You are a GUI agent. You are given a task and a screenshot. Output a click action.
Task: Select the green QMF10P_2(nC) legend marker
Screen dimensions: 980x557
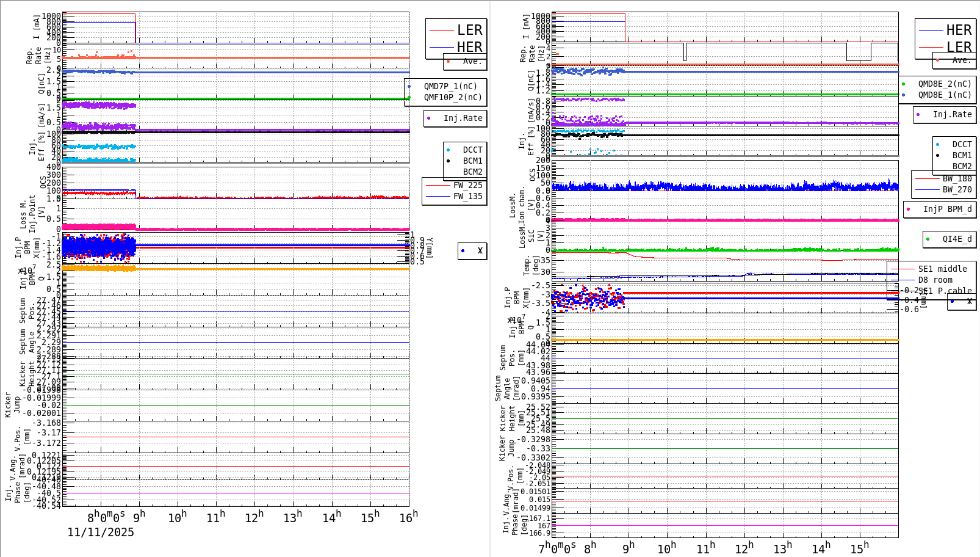411,96
